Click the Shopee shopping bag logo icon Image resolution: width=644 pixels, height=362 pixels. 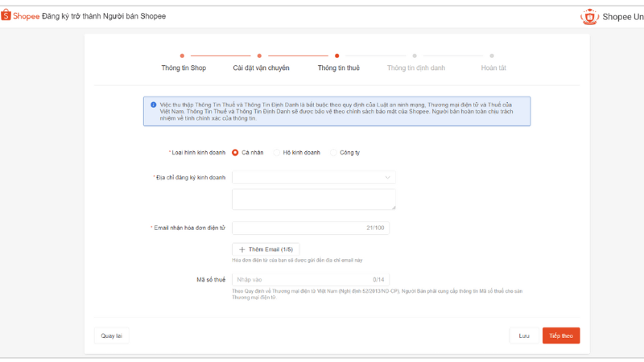pos(6,15)
